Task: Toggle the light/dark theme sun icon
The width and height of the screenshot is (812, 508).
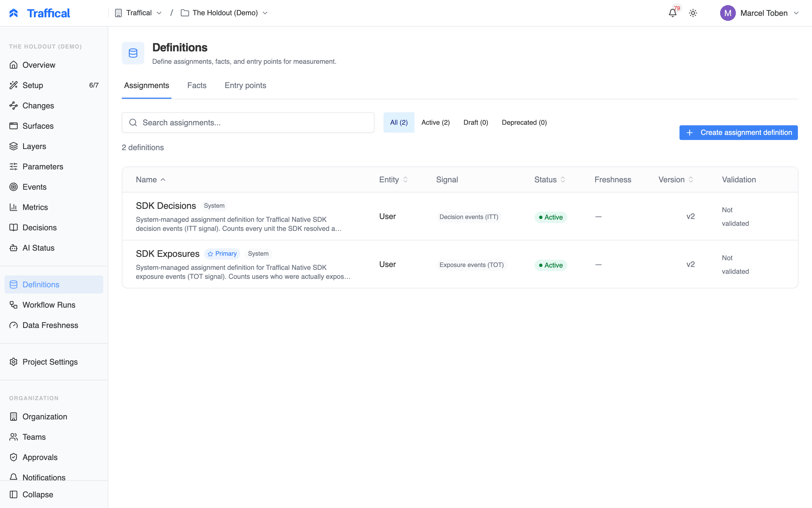Action: click(x=693, y=13)
